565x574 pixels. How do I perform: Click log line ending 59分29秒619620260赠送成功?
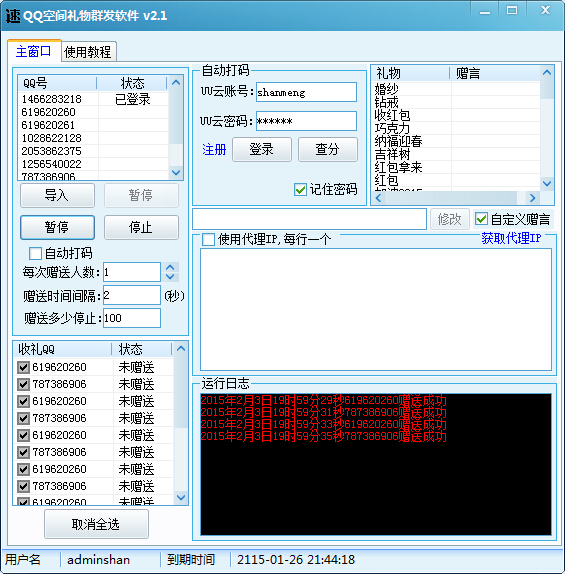pos(324,400)
